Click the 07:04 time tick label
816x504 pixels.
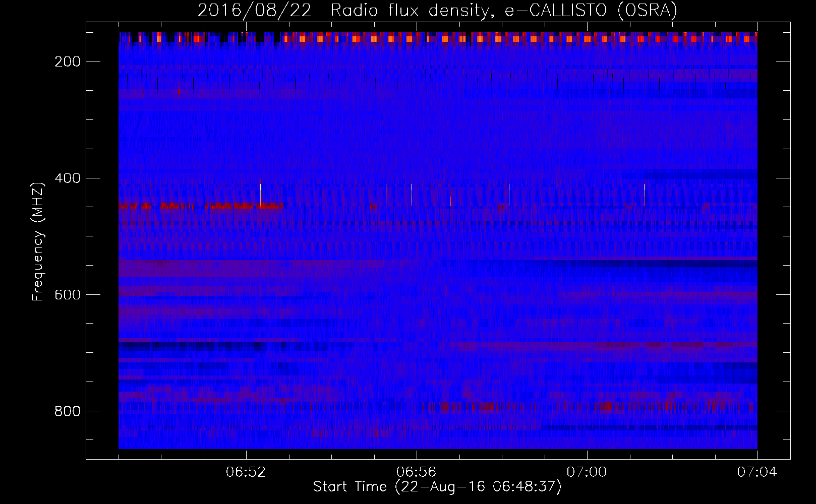[757, 472]
